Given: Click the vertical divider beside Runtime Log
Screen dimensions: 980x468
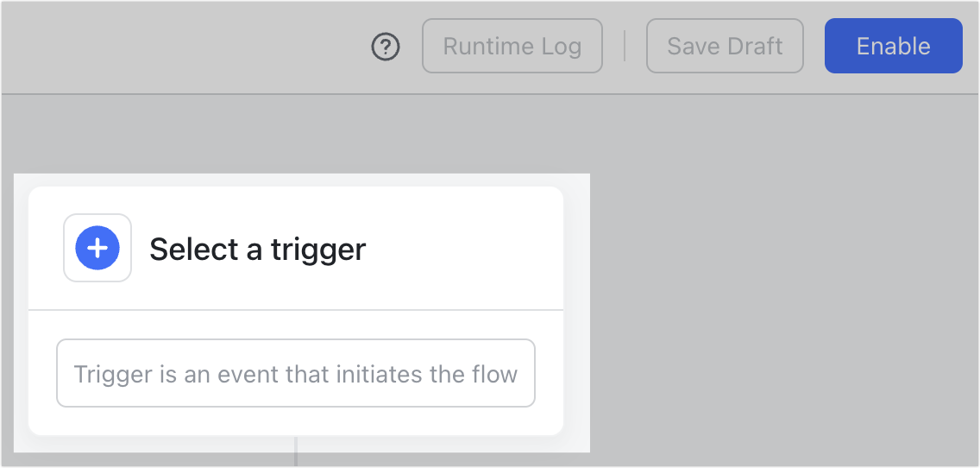Looking at the screenshot, I should tap(625, 47).
